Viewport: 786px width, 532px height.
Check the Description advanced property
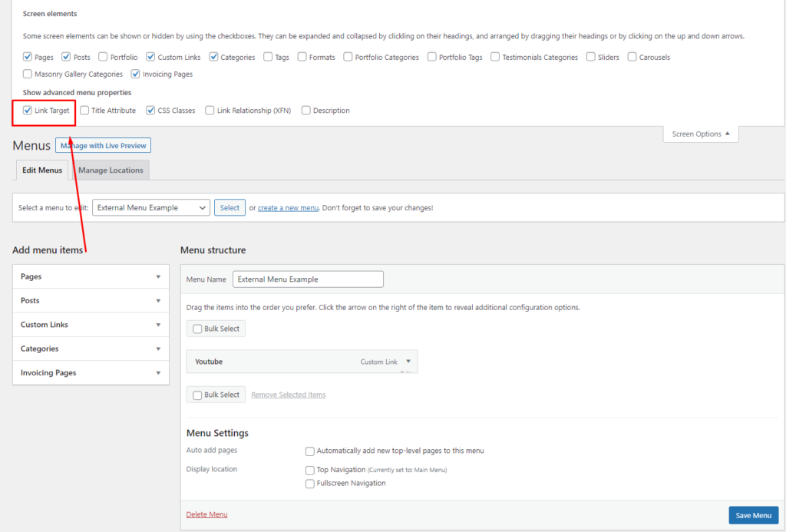point(305,111)
